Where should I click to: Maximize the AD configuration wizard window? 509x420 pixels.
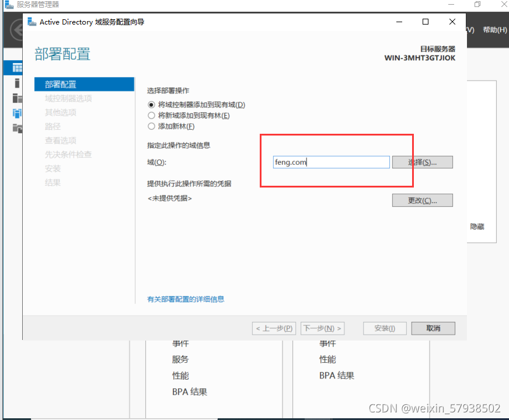(x=426, y=22)
